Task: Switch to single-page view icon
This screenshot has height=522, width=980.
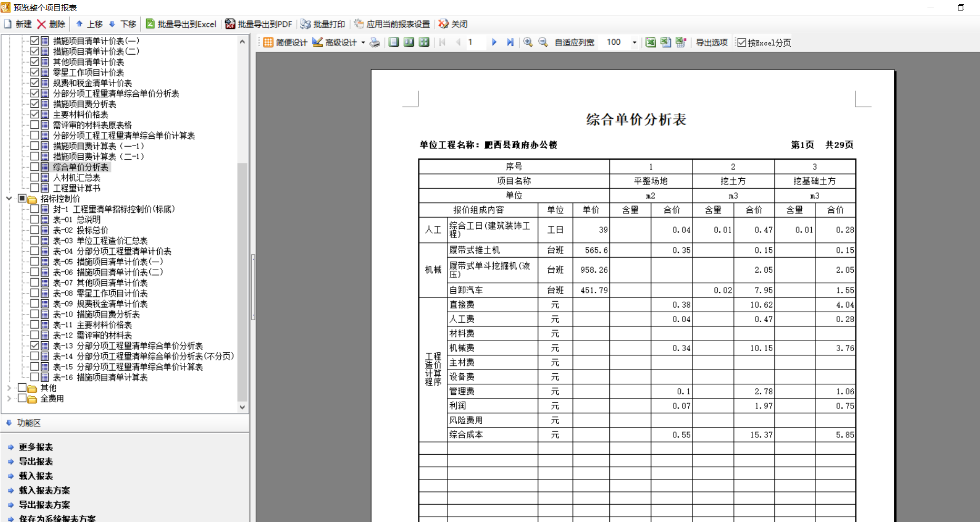Action: coord(394,42)
